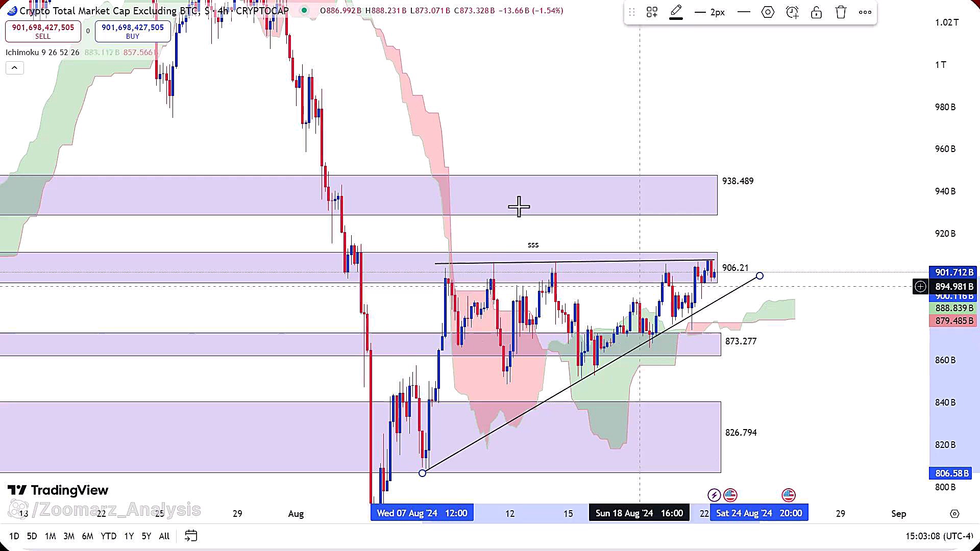Open drawing settings hexagon icon
Screen dimensions: 980x551
[768, 12]
